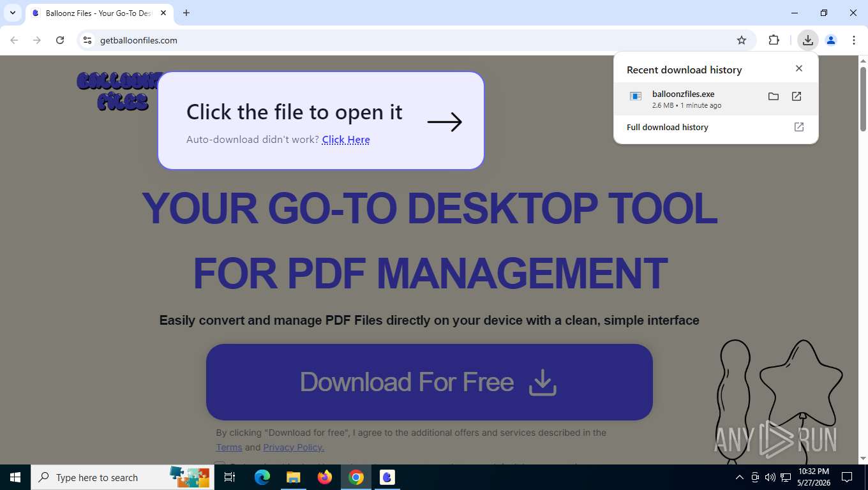Image resolution: width=868 pixels, height=490 pixels.
Task: Show balloonzfiles.exe in folder
Action: [774, 96]
